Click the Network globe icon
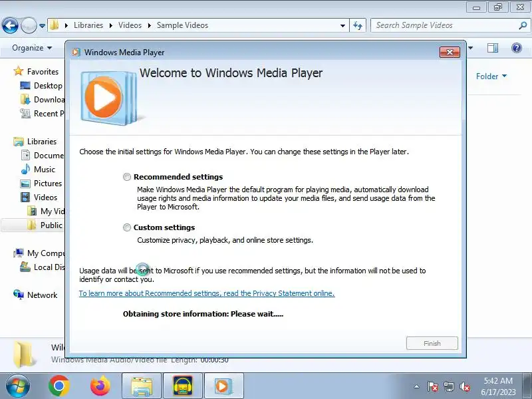 click(19, 295)
